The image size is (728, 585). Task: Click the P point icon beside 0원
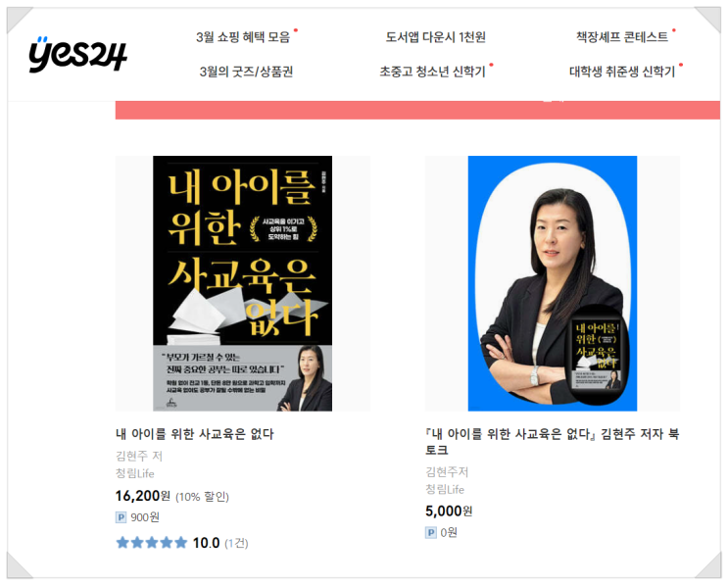point(431,532)
